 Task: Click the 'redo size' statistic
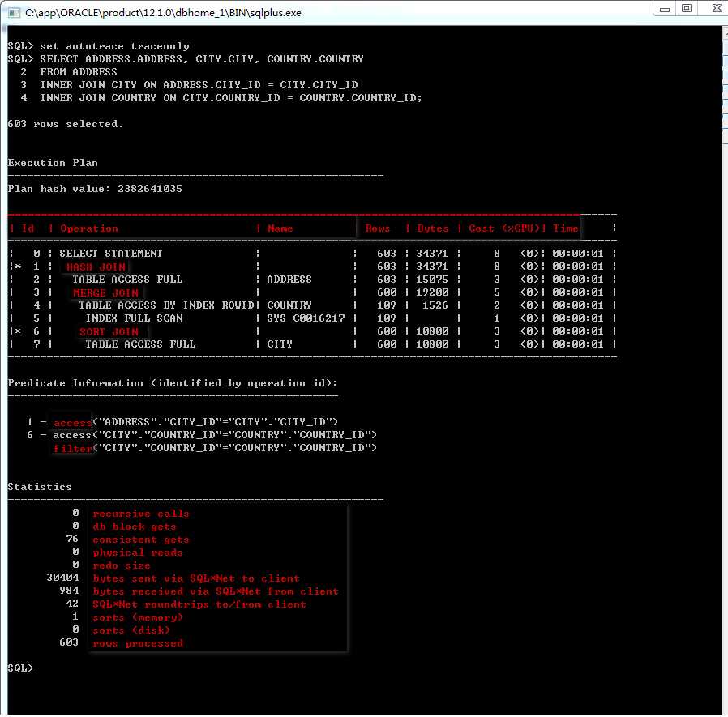121,565
